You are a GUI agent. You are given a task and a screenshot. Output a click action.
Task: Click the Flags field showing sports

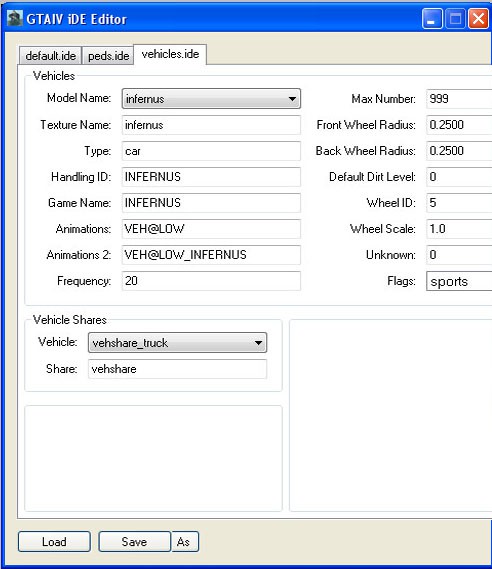(459, 281)
